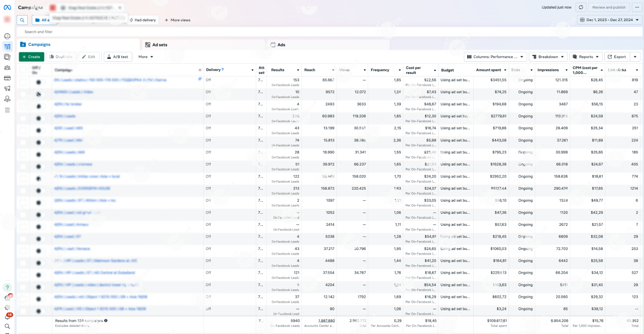The width and height of the screenshot is (644, 334).
Task: Open notifications bell with 14 badge
Action: (x=7, y=317)
